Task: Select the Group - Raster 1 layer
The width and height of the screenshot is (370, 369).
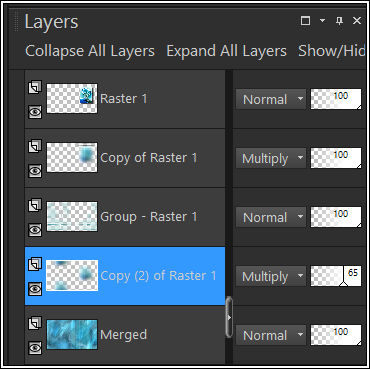Action: point(125,217)
